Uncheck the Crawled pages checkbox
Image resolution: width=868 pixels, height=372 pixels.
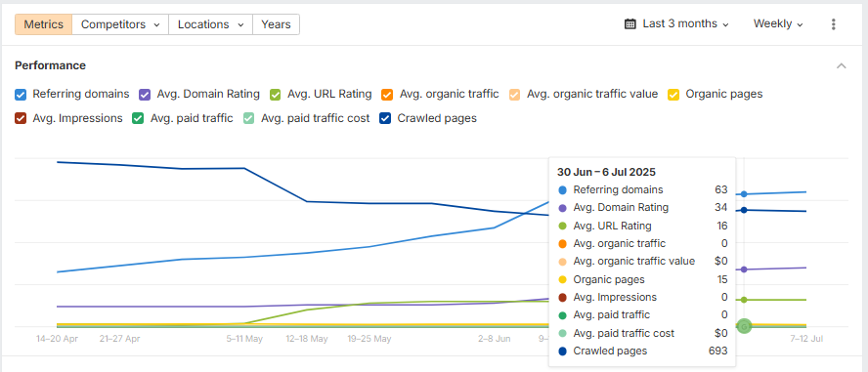[x=385, y=118]
